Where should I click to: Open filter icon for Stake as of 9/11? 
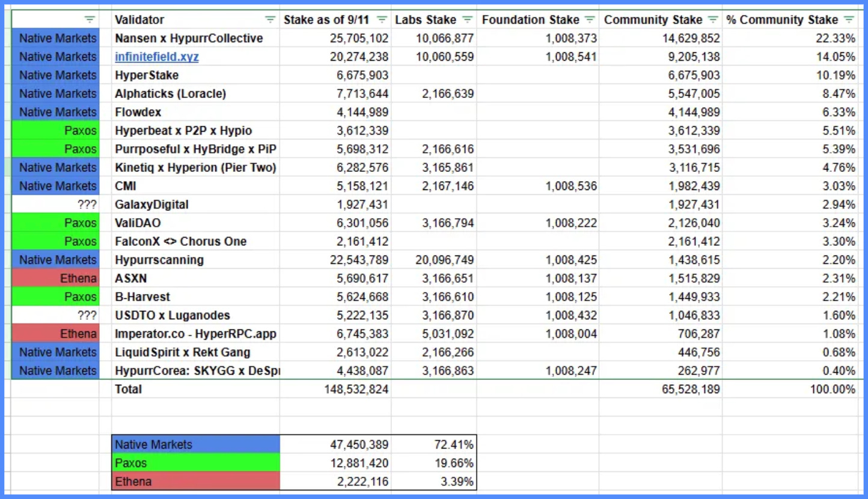click(x=382, y=20)
